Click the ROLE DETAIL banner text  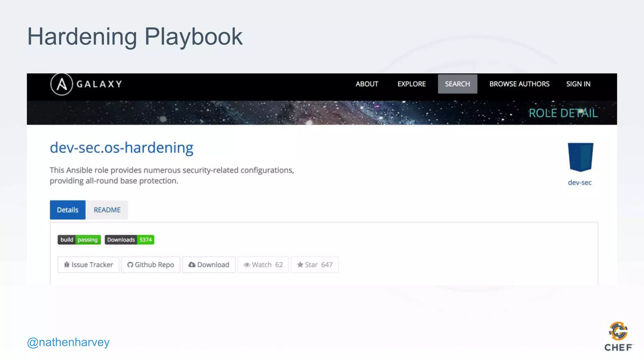click(563, 113)
